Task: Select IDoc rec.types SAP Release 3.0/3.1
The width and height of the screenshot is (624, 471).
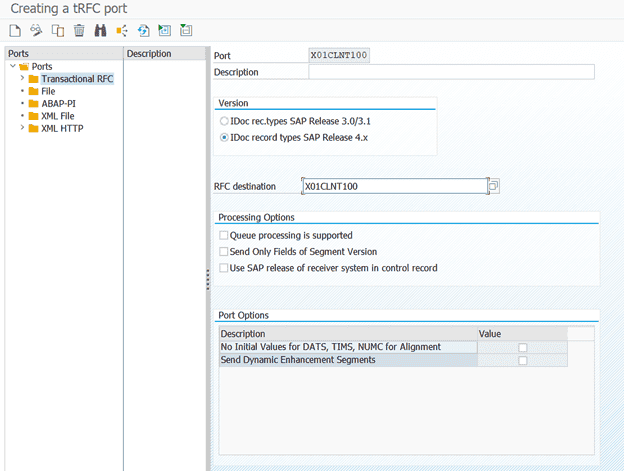Action: pyautogui.click(x=224, y=121)
